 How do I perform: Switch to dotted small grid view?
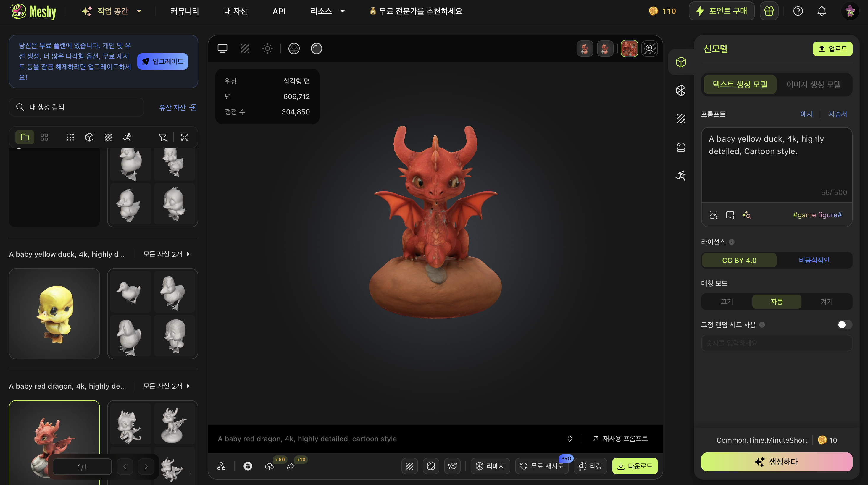coord(70,137)
